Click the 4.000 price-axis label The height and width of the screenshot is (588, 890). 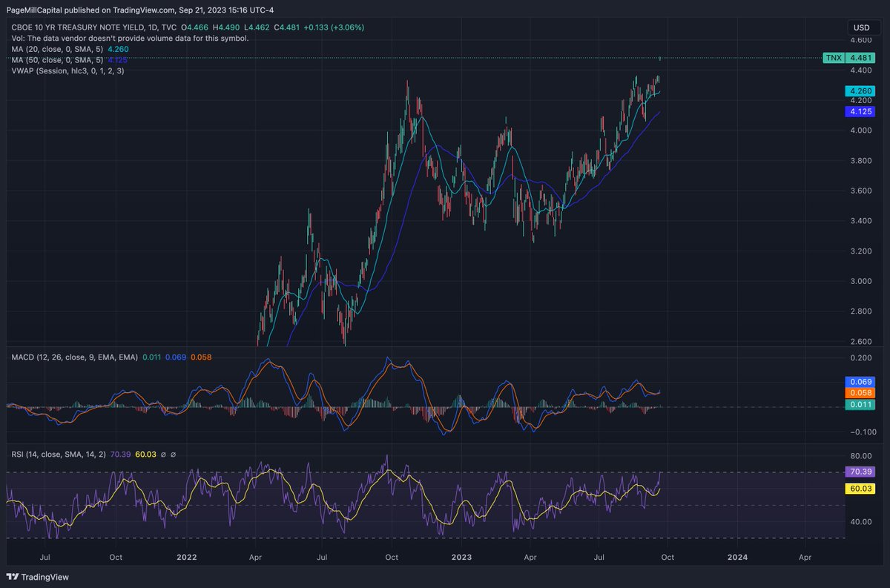tap(860, 131)
